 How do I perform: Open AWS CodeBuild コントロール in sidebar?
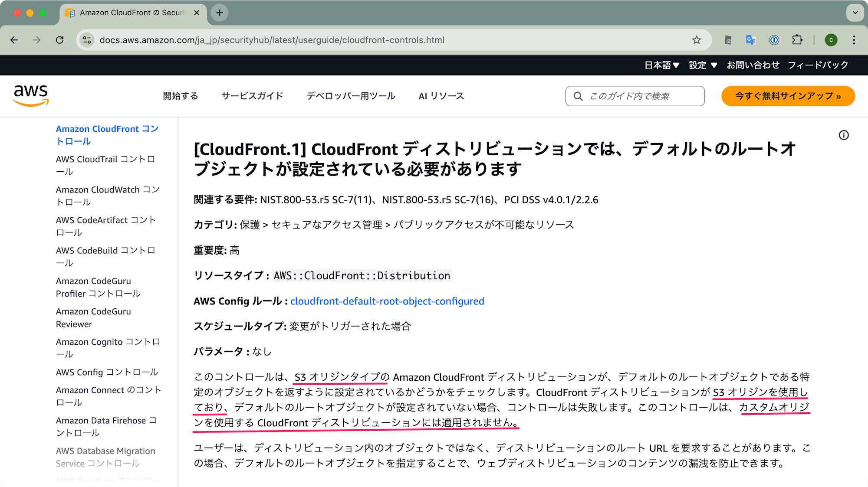[105, 256]
